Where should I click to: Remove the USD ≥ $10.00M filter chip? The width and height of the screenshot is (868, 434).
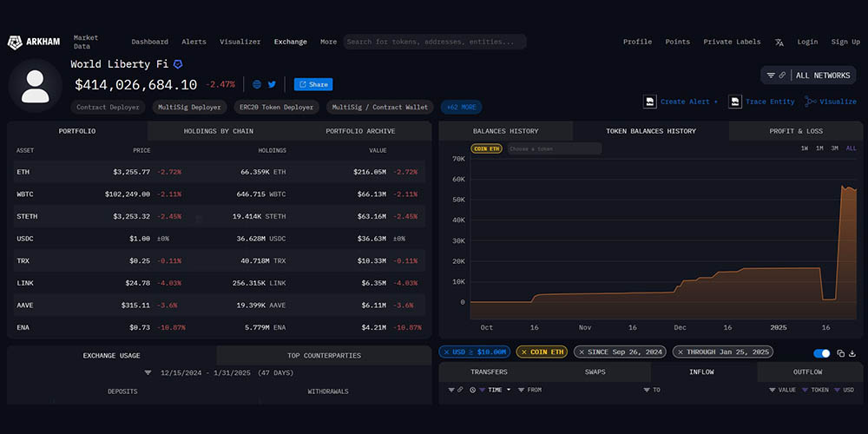pos(447,352)
